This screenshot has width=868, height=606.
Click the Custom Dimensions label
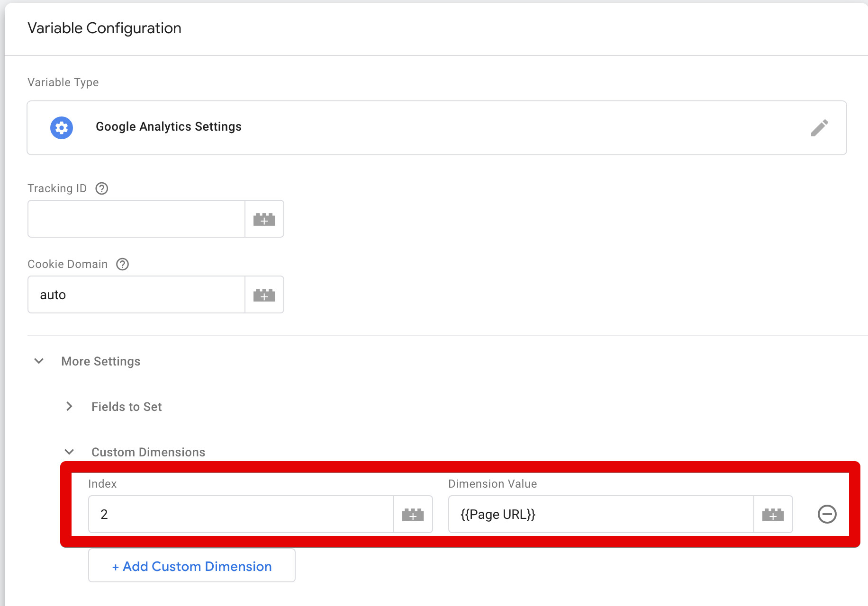(148, 452)
